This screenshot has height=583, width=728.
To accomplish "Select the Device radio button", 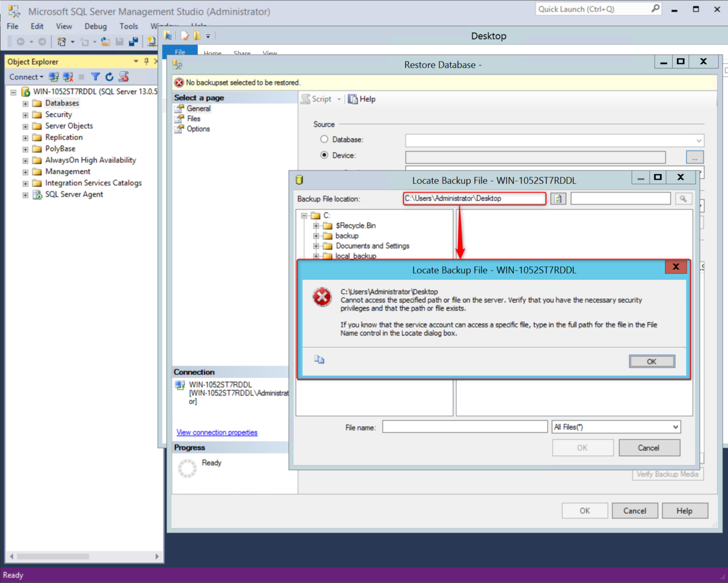I will pos(324,155).
